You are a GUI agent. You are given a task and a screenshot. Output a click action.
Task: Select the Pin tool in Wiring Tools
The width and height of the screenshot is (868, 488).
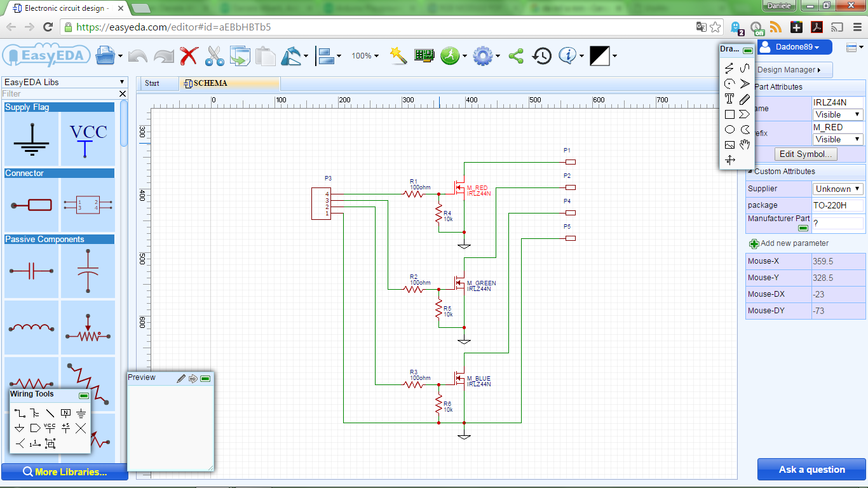coord(35,444)
